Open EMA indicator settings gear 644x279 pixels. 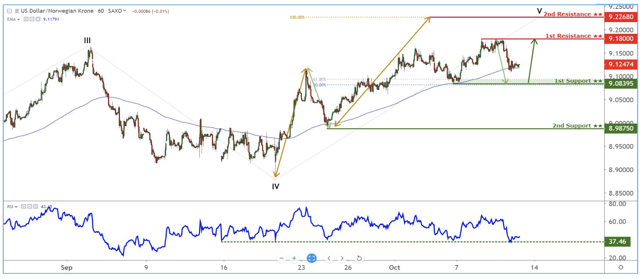[x=32, y=19]
